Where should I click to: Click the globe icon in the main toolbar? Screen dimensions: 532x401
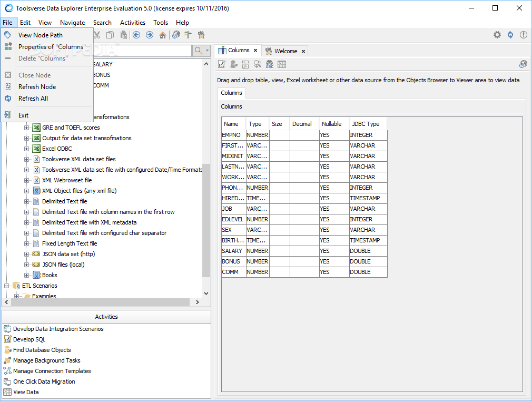176,35
